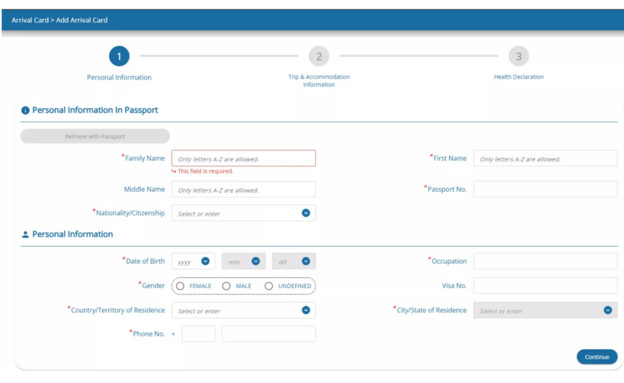The width and height of the screenshot is (624, 383).
Task: Click the Retrieve with Passport button
Action: 95,136
